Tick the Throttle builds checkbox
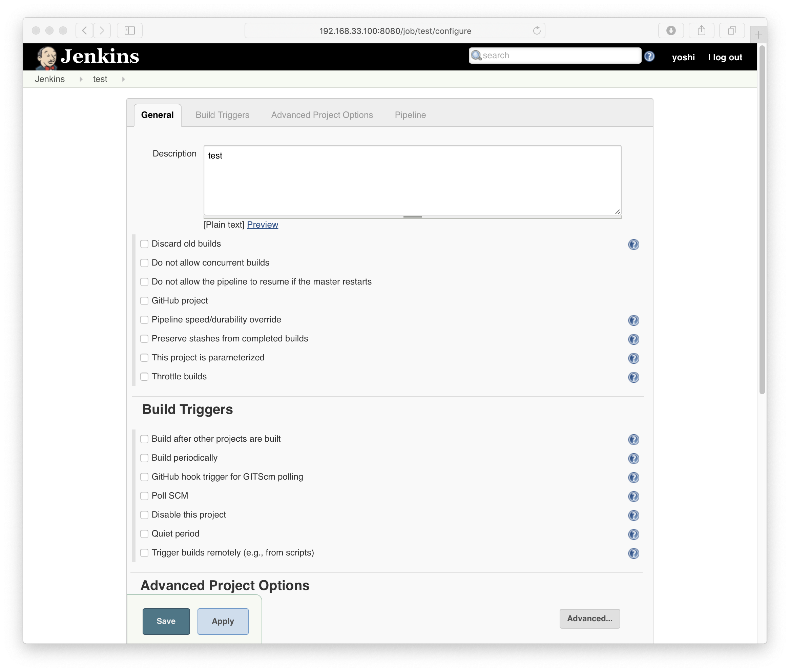 (x=144, y=377)
